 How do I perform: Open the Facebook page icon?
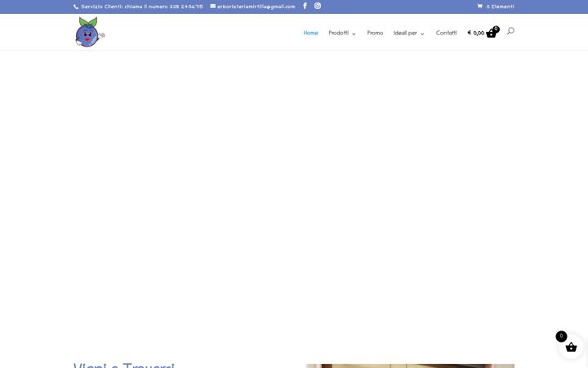point(305,6)
